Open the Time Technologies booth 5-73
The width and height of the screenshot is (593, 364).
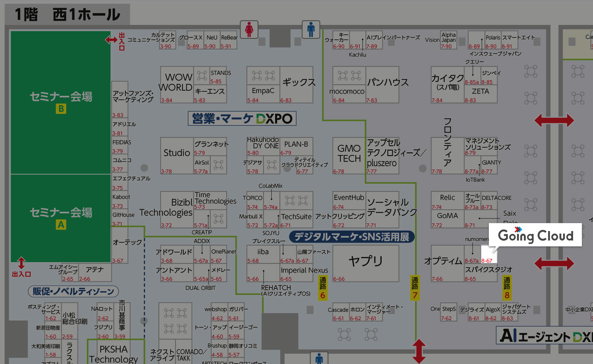(x=210, y=201)
